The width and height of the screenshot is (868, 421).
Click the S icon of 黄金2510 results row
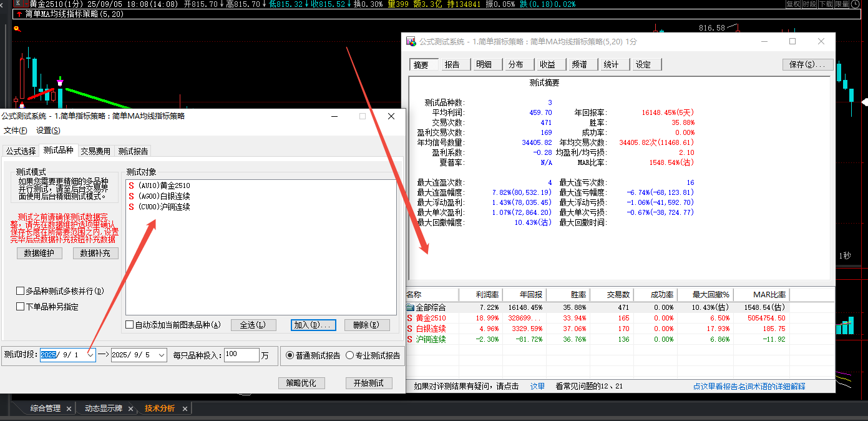point(409,318)
